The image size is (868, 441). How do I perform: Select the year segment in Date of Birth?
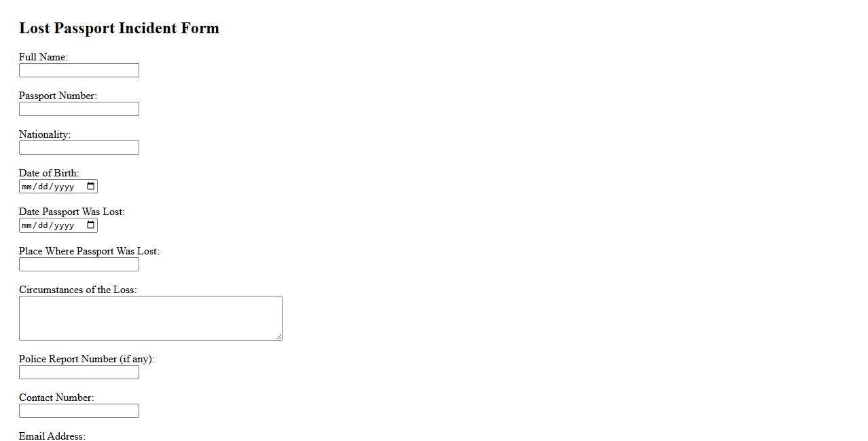pos(63,187)
